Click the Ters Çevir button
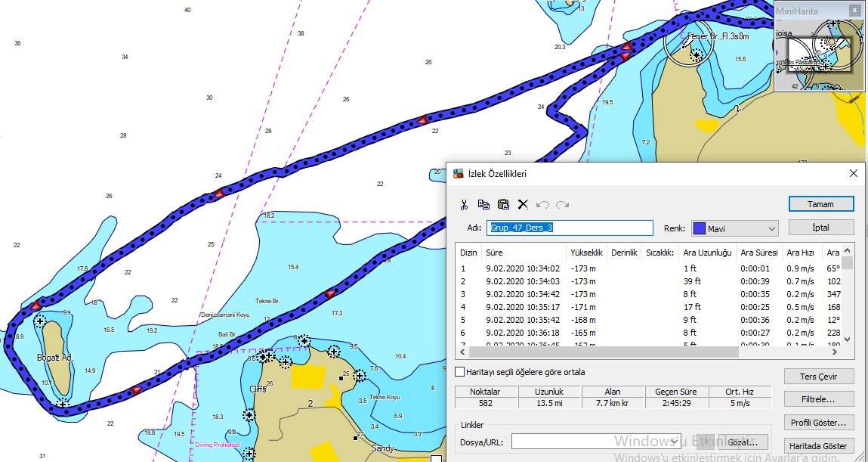The image size is (868, 462). coord(818,377)
